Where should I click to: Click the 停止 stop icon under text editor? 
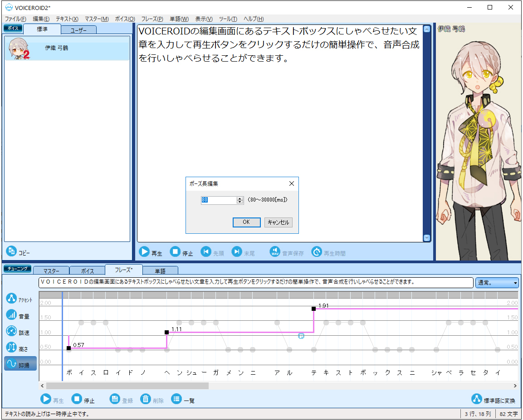pyautogui.click(x=175, y=252)
